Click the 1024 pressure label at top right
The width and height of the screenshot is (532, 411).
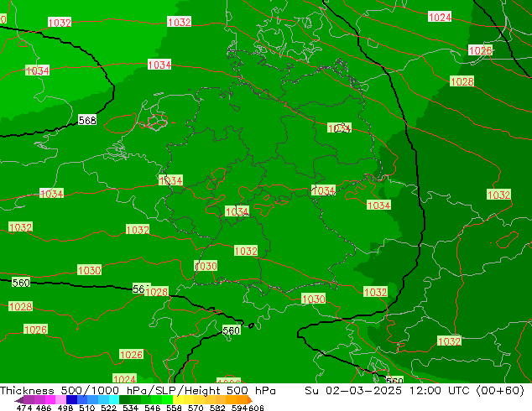440,17
